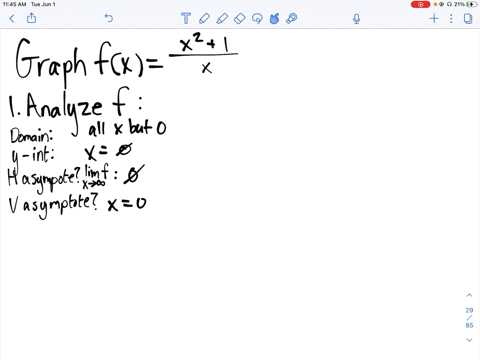Tap the battery status indicator
The width and height of the screenshot is (480, 360).
point(472,4)
